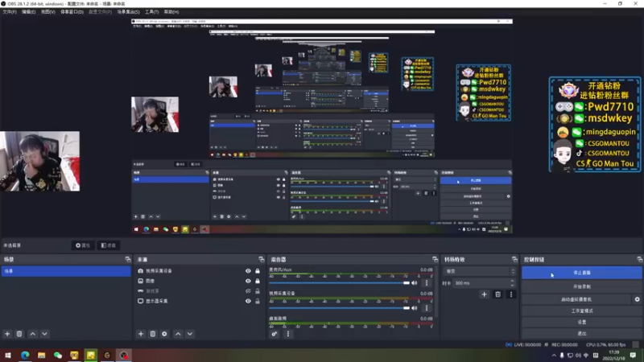This screenshot has height=362, width=644.
Task: Add a new source with plus icon
Action: click(x=141, y=334)
